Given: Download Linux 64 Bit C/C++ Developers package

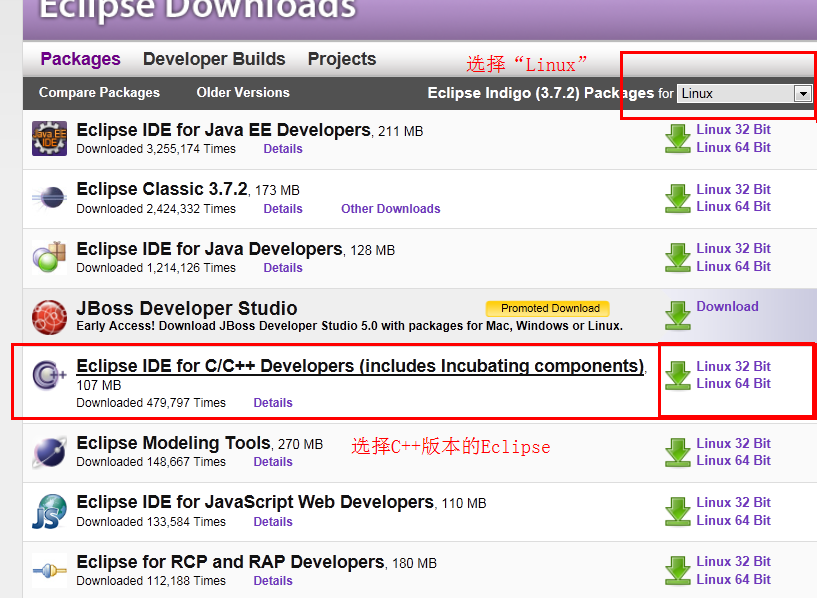Looking at the screenshot, I should point(733,383).
